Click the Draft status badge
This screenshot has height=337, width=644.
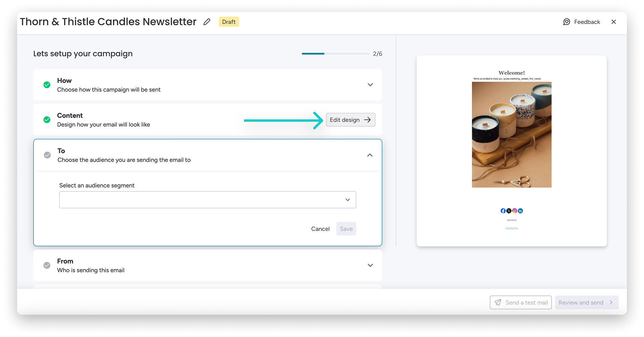click(229, 22)
